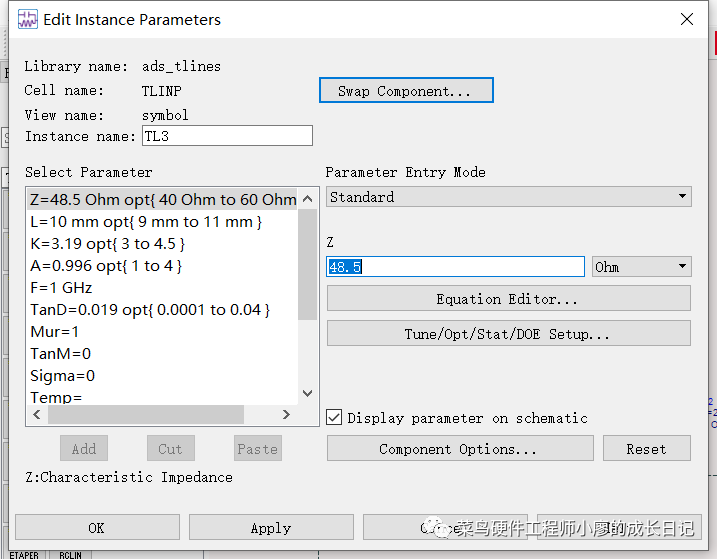Click the Swap Component button
The width and height of the screenshot is (717, 559).
[x=406, y=91]
